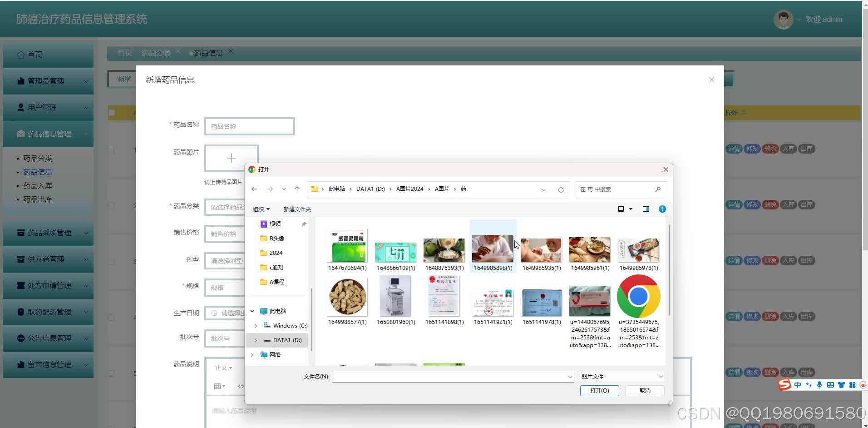The width and height of the screenshot is (868, 428).
Task: Click the Sogou input method S icon
Action: 784,384
